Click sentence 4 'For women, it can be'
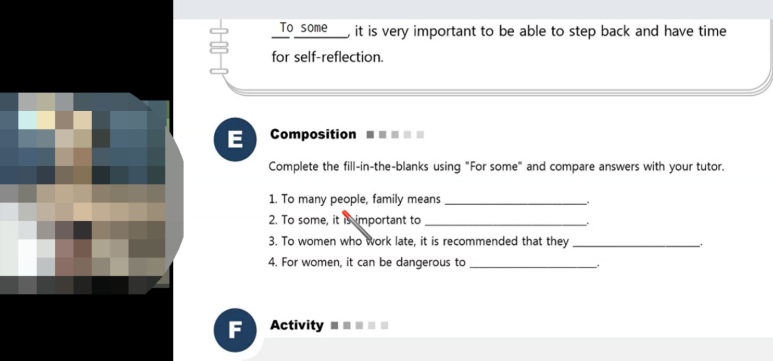This screenshot has width=773, height=361. 367,262
